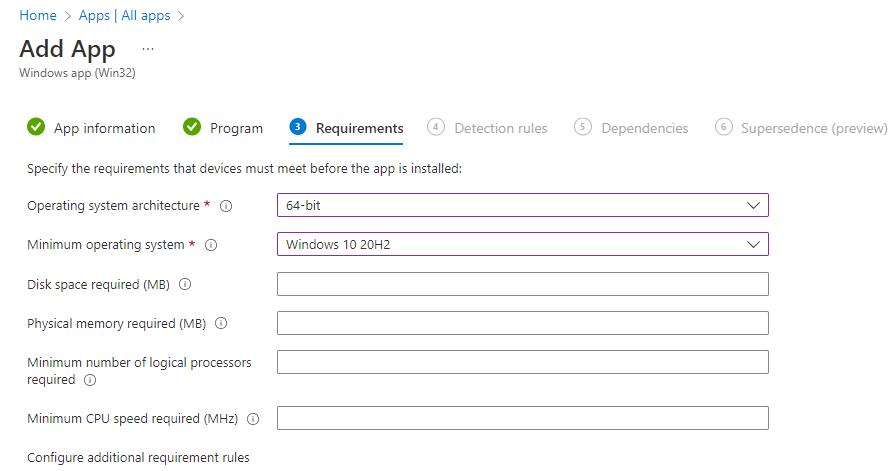The image size is (896, 471).
Task: Focus the Physical memory required field
Action: coord(522,323)
